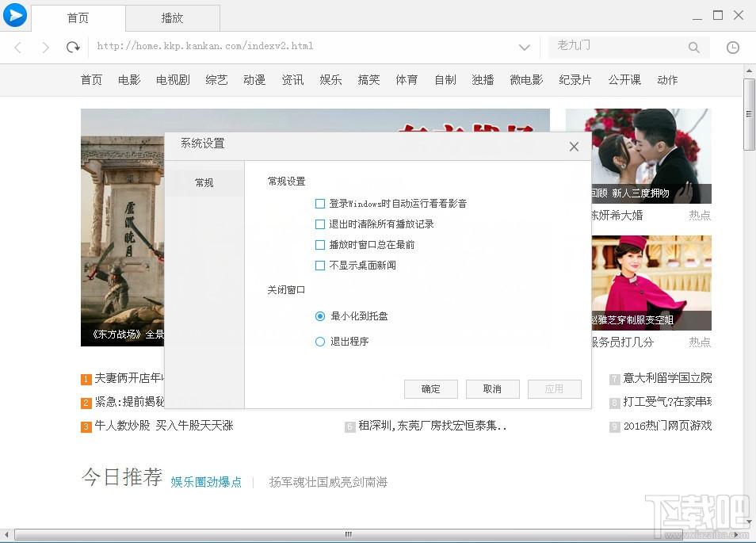This screenshot has width=756, height=543.
Task: Click the horizontal scrollbar thumb
Action: click(348, 534)
